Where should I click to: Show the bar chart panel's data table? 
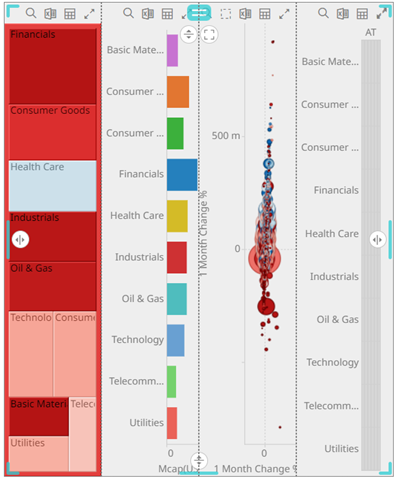tap(167, 14)
